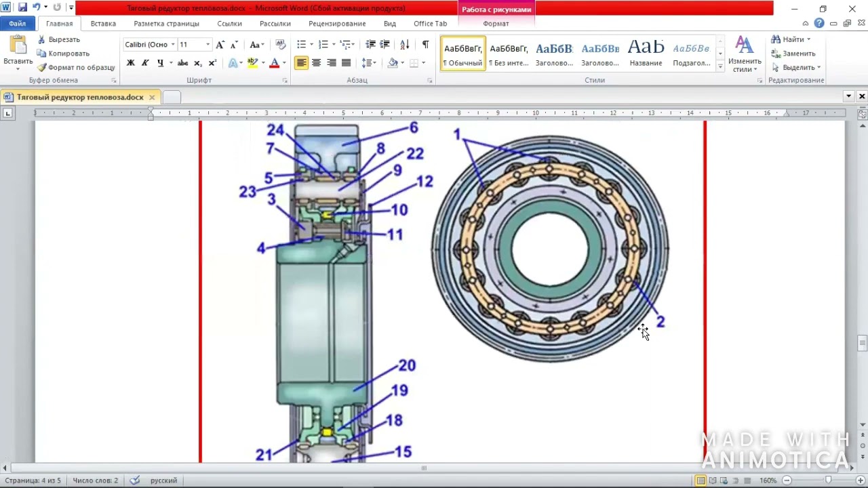This screenshot has height=488, width=868.
Task: Click spell check icon in status bar
Action: [135, 481]
